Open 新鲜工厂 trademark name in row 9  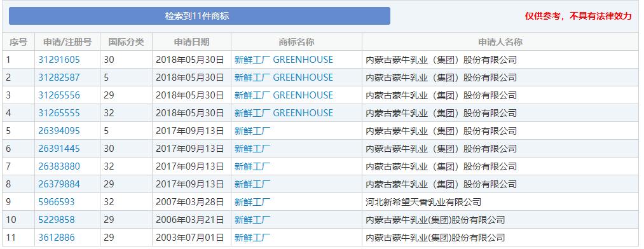(252, 202)
